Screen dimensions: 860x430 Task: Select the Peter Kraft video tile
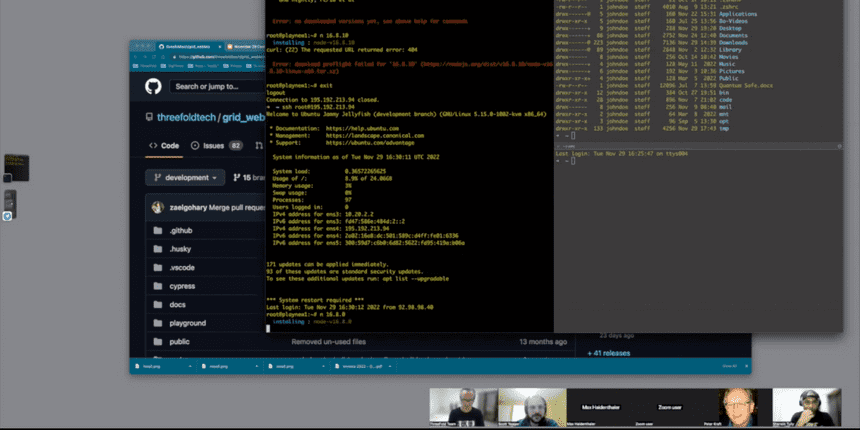click(x=738, y=408)
